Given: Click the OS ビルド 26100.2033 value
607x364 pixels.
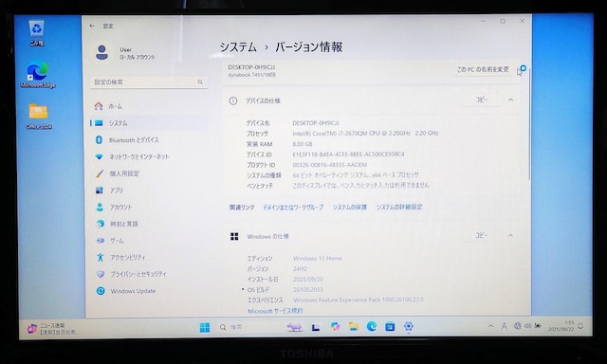Looking at the screenshot, I should tap(308, 290).
